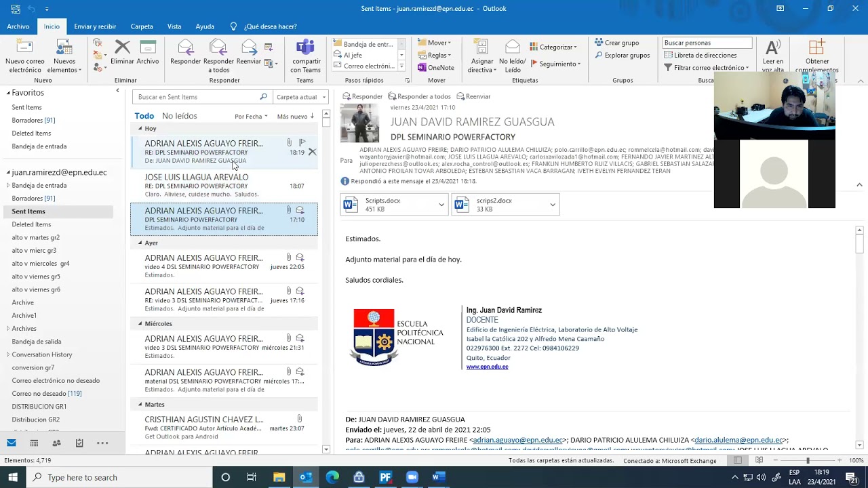Switch to the Calendar view in the navigation bar

[x=34, y=443]
